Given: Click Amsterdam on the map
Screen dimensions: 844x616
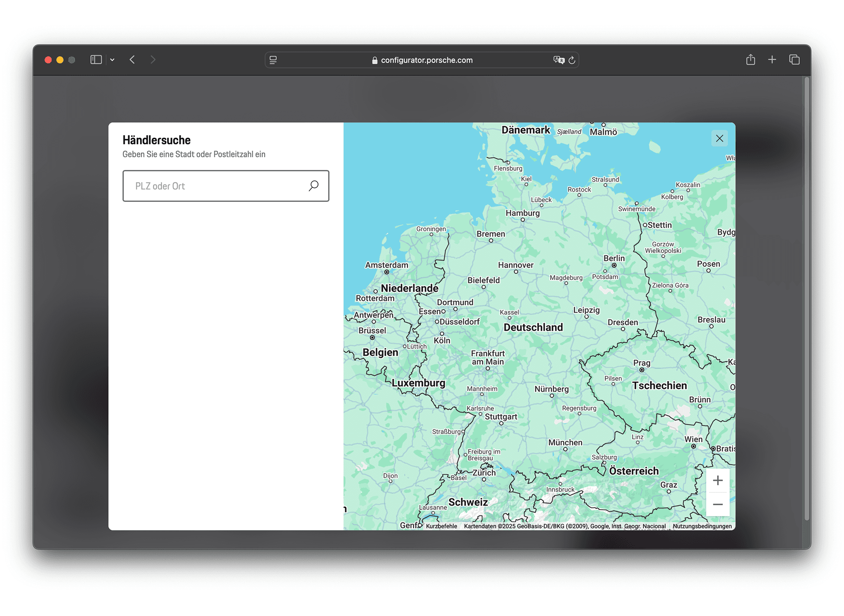Looking at the screenshot, I should click(387, 265).
